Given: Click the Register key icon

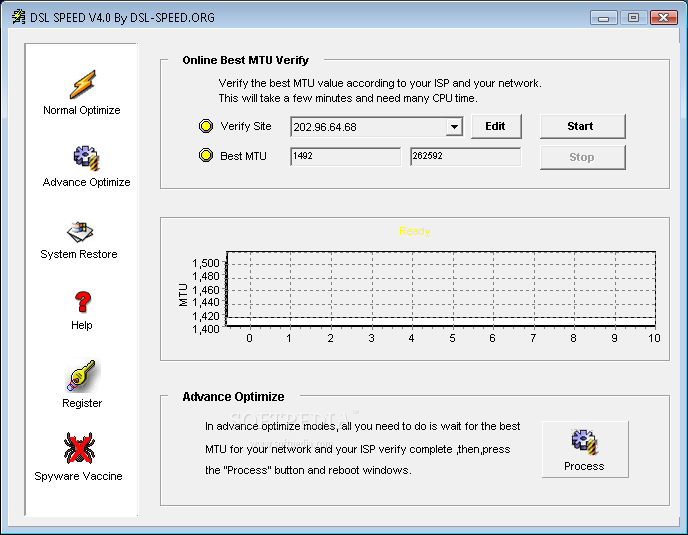Looking at the screenshot, I should click(x=83, y=376).
